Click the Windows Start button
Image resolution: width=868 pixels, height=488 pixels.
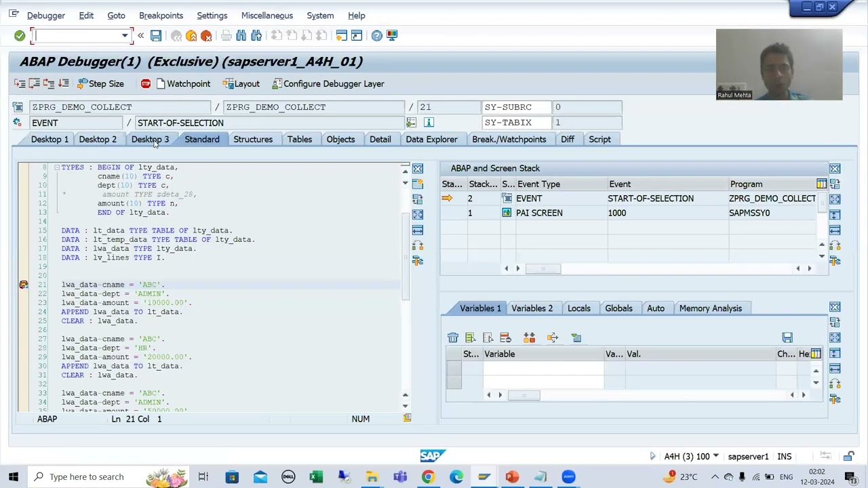pyautogui.click(x=14, y=476)
